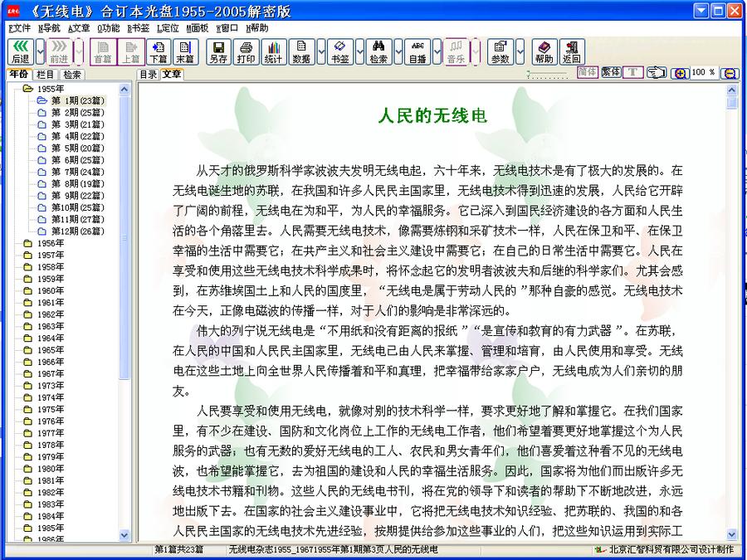
Task: Start auto-play with the 自播 button
Action: pos(417,52)
